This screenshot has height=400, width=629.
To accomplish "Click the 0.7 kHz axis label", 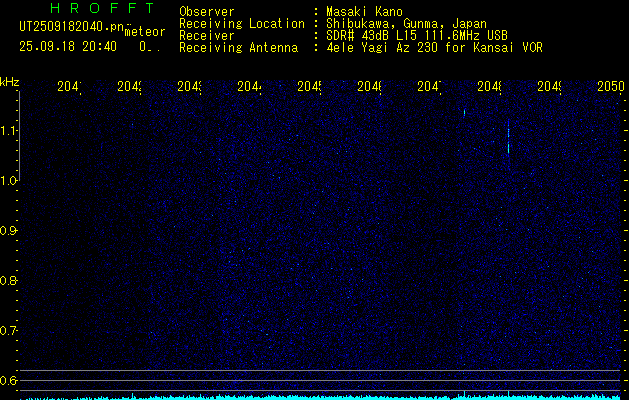I will click(8, 330).
